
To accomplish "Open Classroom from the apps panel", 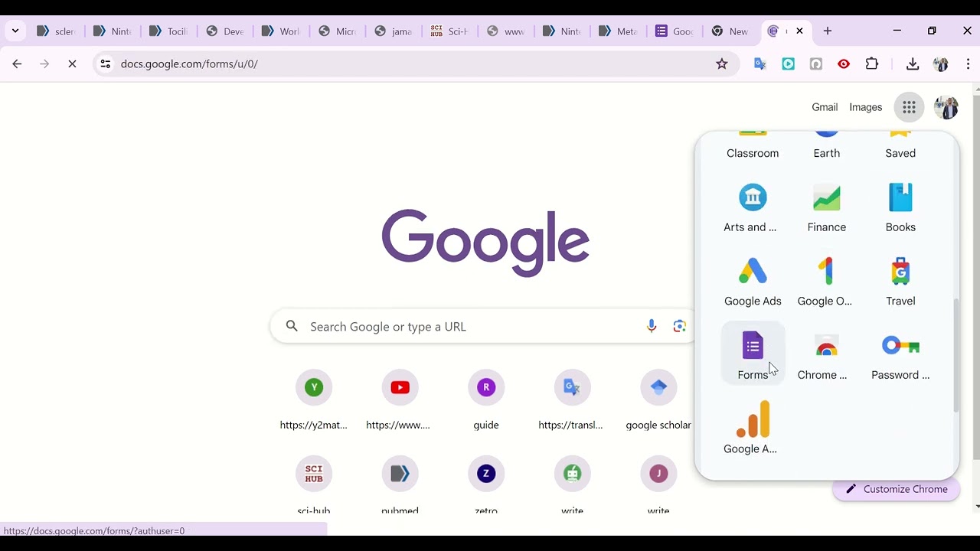I will [x=753, y=145].
